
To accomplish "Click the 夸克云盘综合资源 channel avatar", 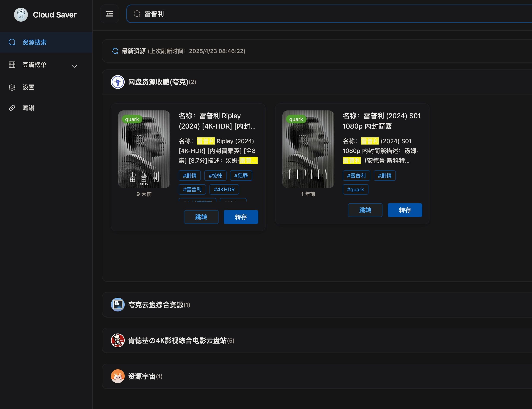I will click(118, 305).
